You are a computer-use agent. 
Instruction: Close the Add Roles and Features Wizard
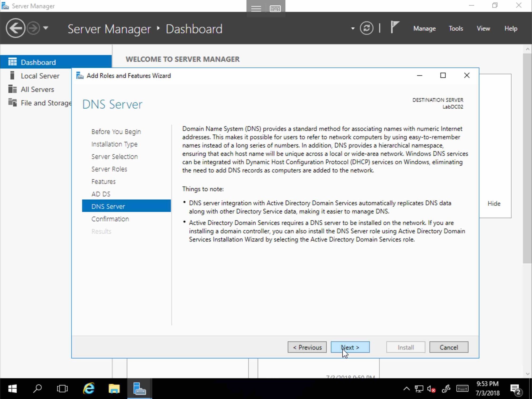coord(467,76)
